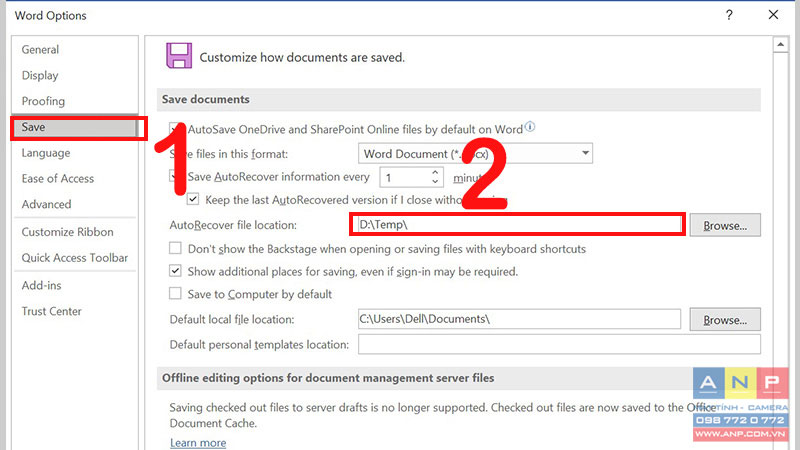The width and height of the screenshot is (800, 450).
Task: Click the Default local file location field
Action: click(x=519, y=319)
